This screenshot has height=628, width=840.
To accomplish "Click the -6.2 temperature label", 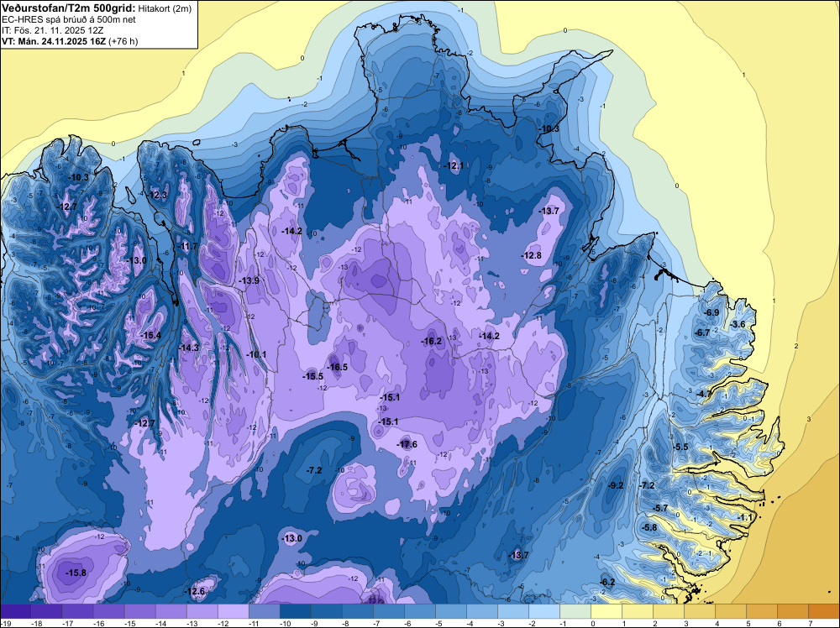I will 607,583.
